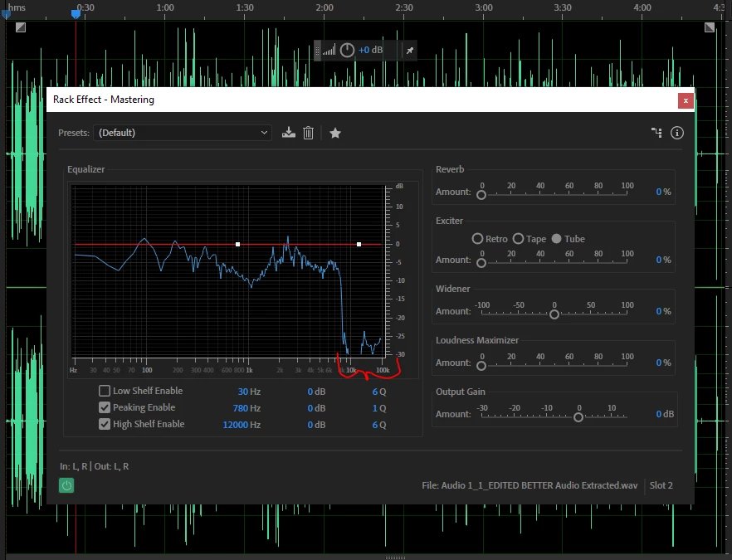This screenshot has height=560, width=732.
Task: Open the Presets dropdown
Action: [x=183, y=133]
